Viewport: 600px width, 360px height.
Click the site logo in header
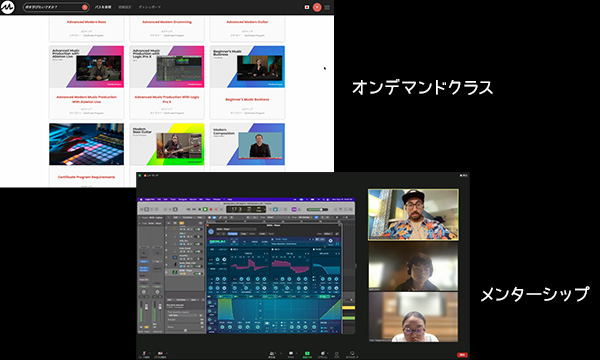click(x=7, y=7)
